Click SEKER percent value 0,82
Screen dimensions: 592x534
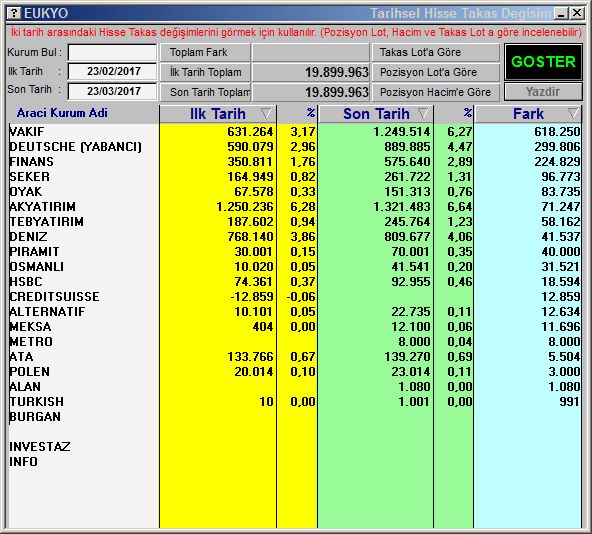pos(303,177)
